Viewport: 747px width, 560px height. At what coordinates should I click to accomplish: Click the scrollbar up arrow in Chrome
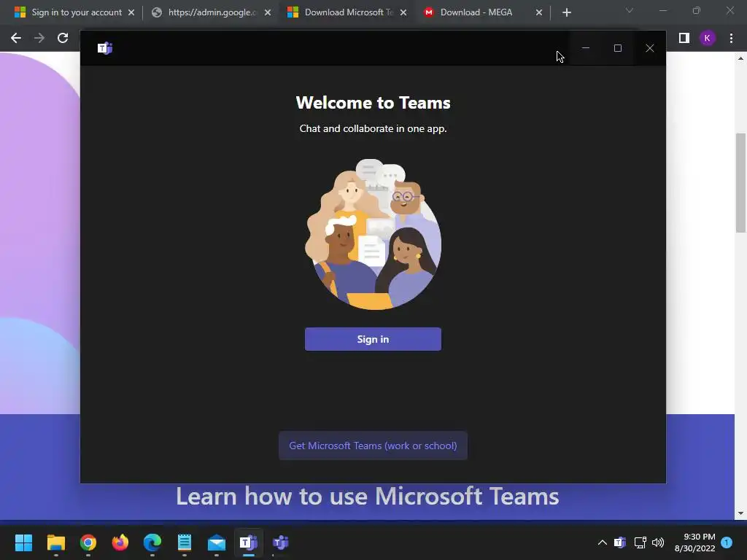[x=740, y=58]
